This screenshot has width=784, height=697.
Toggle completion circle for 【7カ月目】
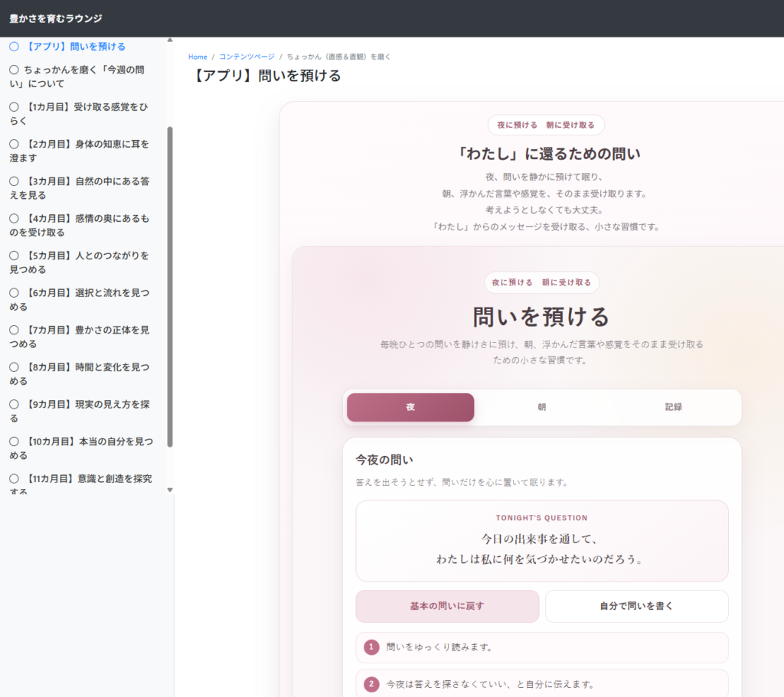pyautogui.click(x=14, y=330)
